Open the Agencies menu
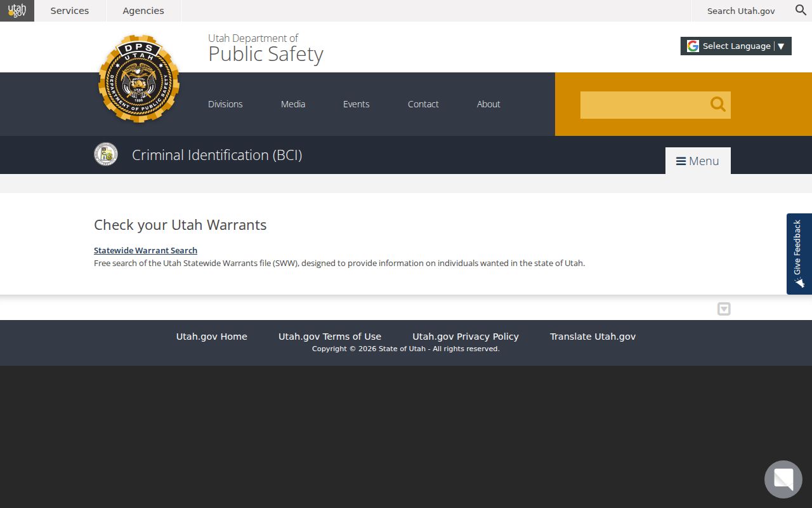The height and width of the screenshot is (508, 812). [143, 11]
